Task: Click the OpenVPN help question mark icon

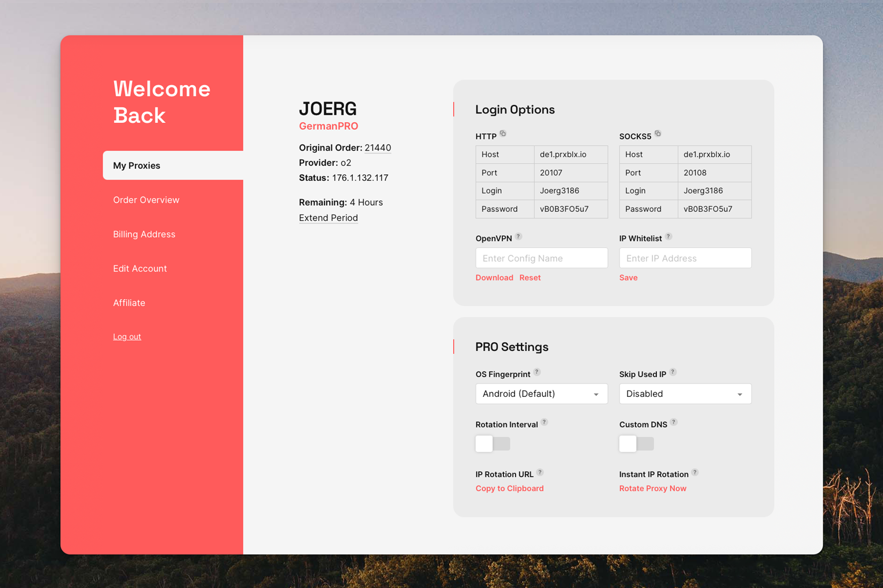Action: coord(519,236)
